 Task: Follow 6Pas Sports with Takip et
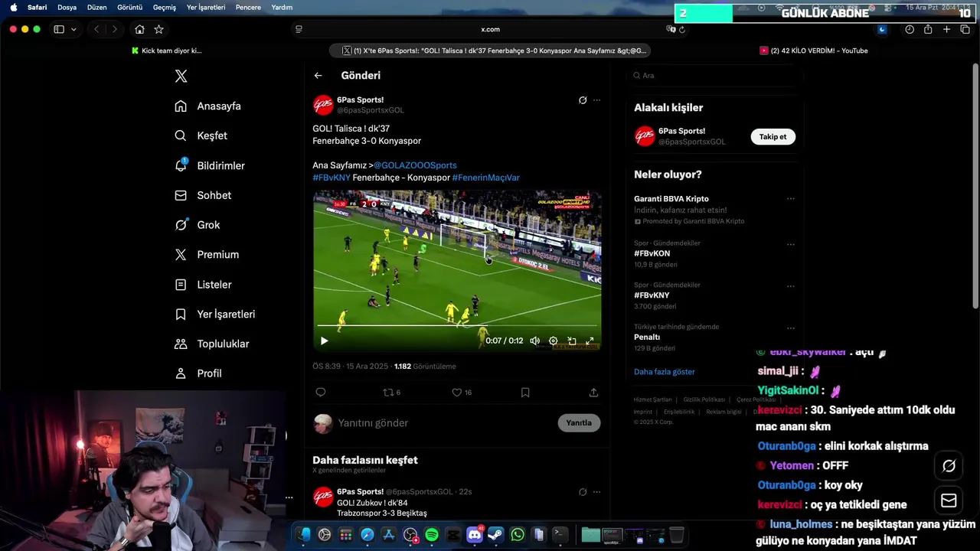pyautogui.click(x=773, y=136)
